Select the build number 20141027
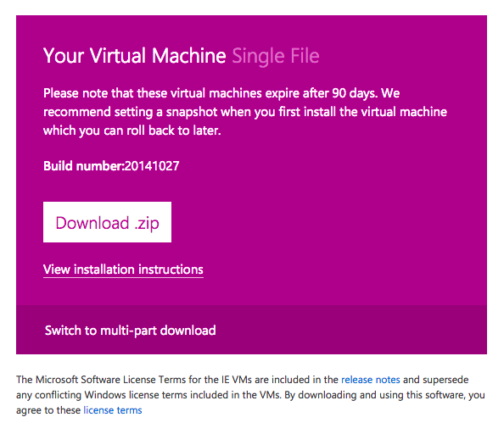The width and height of the screenshot is (504, 434). point(152,166)
